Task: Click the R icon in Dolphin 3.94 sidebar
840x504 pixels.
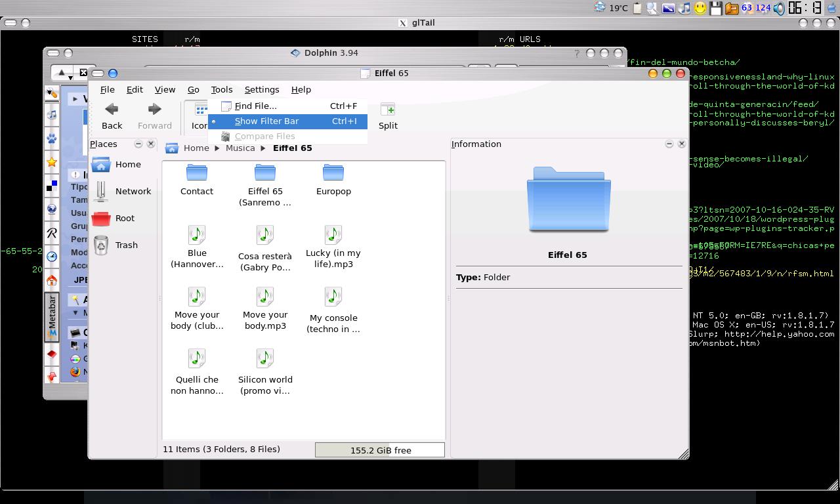Action: click(x=52, y=233)
